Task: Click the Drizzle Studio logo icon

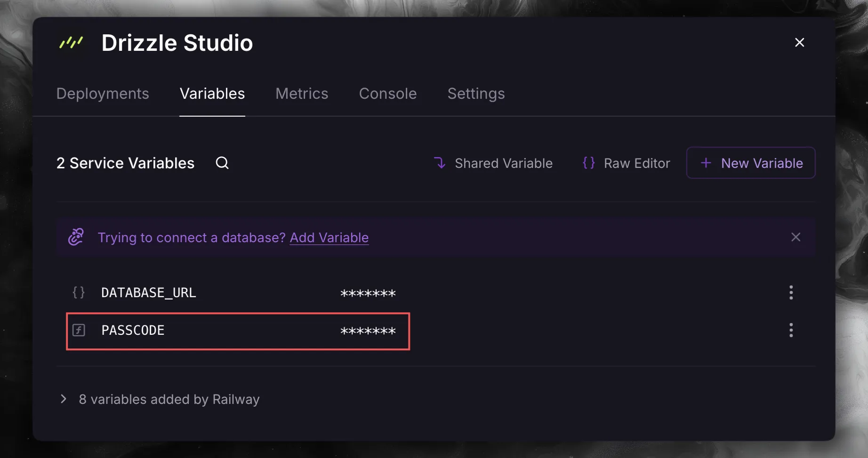Action: click(71, 42)
